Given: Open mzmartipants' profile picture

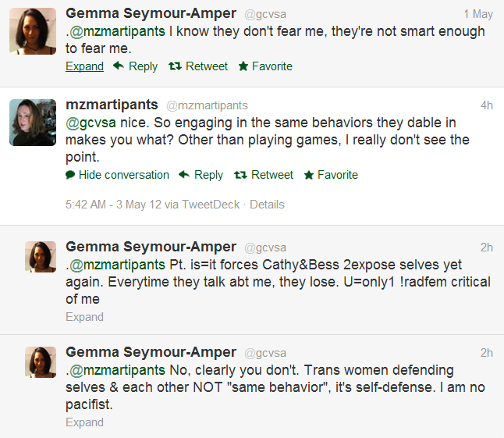Looking at the screenshot, I should point(33,123).
